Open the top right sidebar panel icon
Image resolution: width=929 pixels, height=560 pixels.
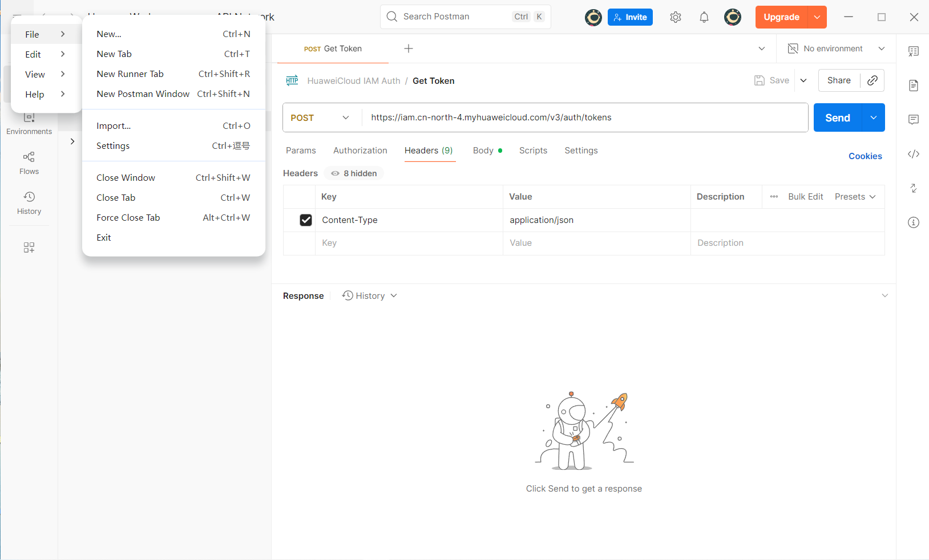(914, 51)
